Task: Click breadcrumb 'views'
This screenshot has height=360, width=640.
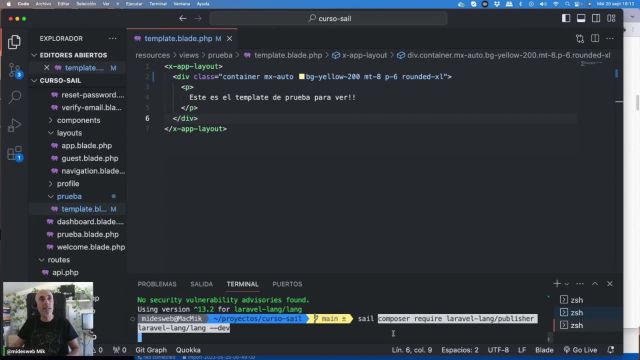Action: 189,55
